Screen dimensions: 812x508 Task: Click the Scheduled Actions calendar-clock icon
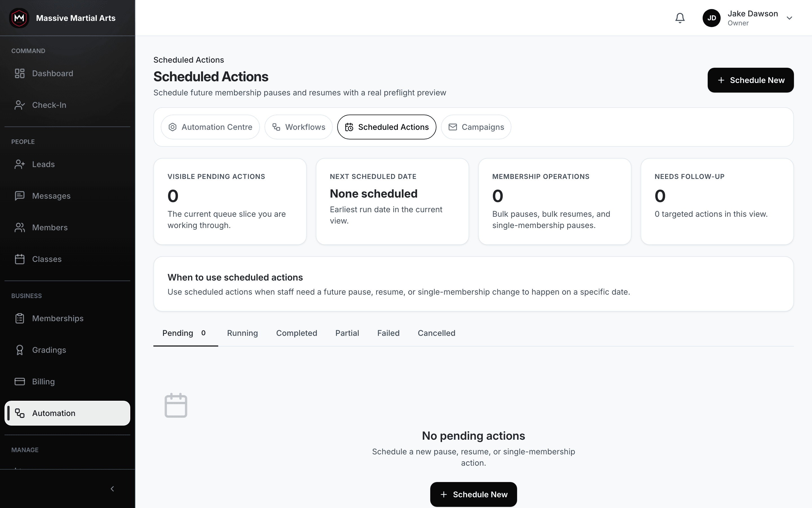click(x=349, y=127)
